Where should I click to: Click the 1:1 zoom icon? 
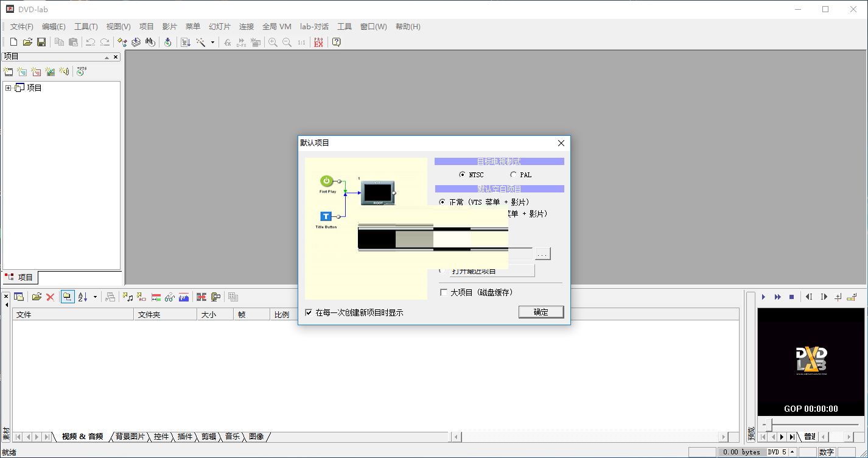[x=301, y=42]
